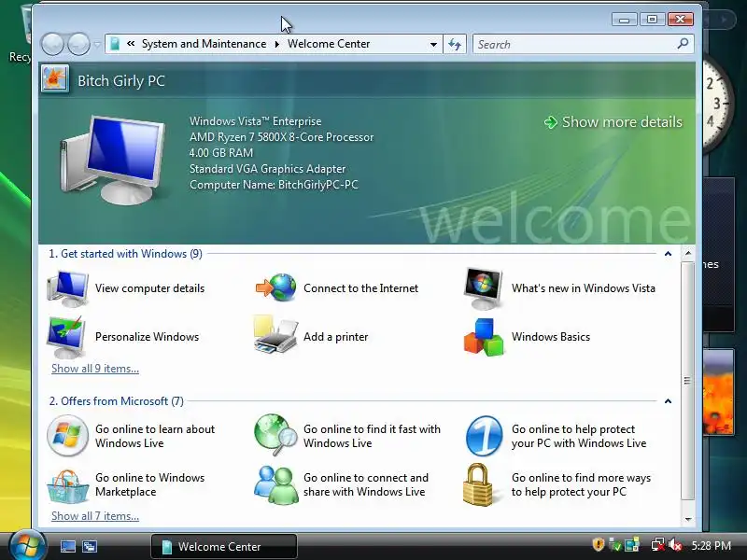This screenshot has height=560, width=747.
Task: Click the View computer details label
Action: coord(149,288)
